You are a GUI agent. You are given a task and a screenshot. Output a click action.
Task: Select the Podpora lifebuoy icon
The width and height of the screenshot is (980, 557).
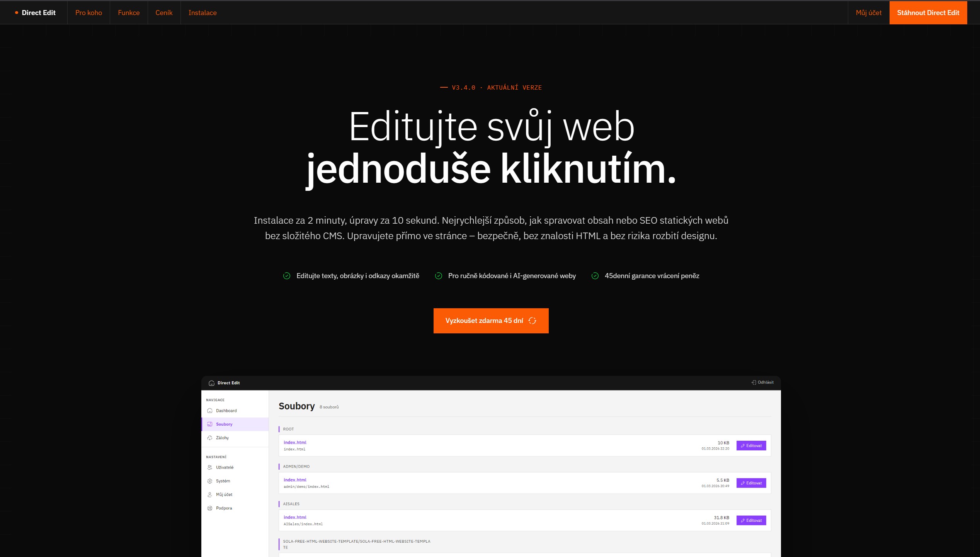(209, 508)
